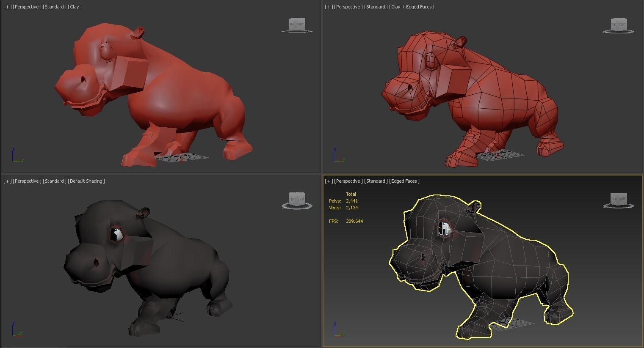Screen dimensions: 644x348
Task: Open the [Clay] shading menu
Action: [x=75, y=7]
